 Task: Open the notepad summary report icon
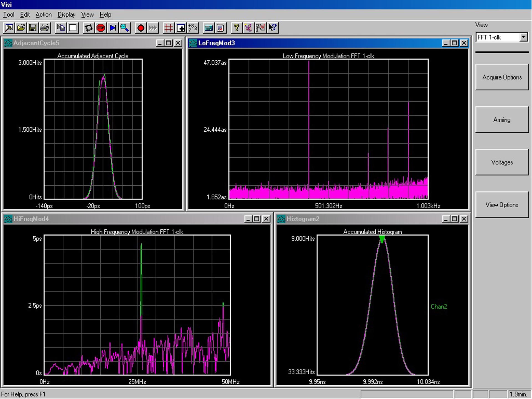220,28
